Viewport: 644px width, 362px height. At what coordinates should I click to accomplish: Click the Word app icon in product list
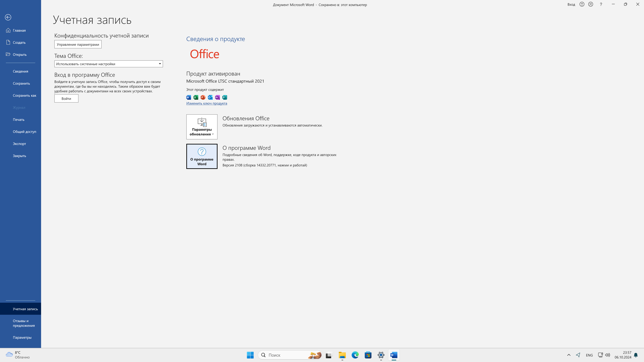click(x=189, y=97)
